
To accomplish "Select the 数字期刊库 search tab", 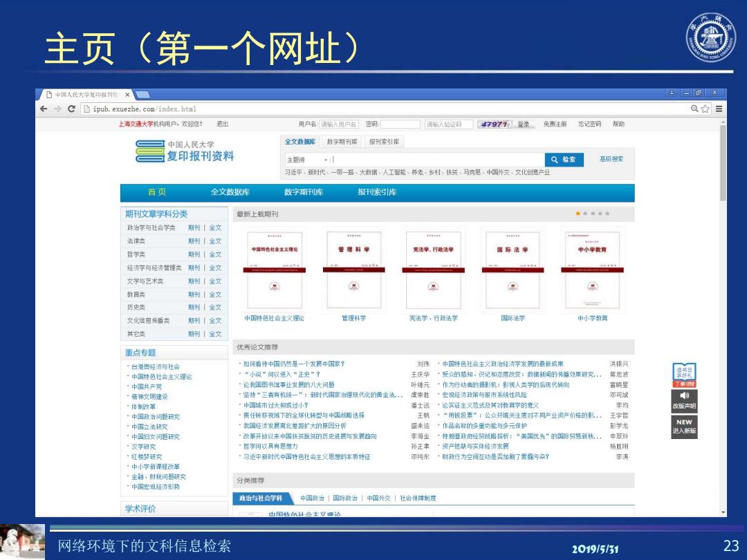I will click(x=342, y=142).
